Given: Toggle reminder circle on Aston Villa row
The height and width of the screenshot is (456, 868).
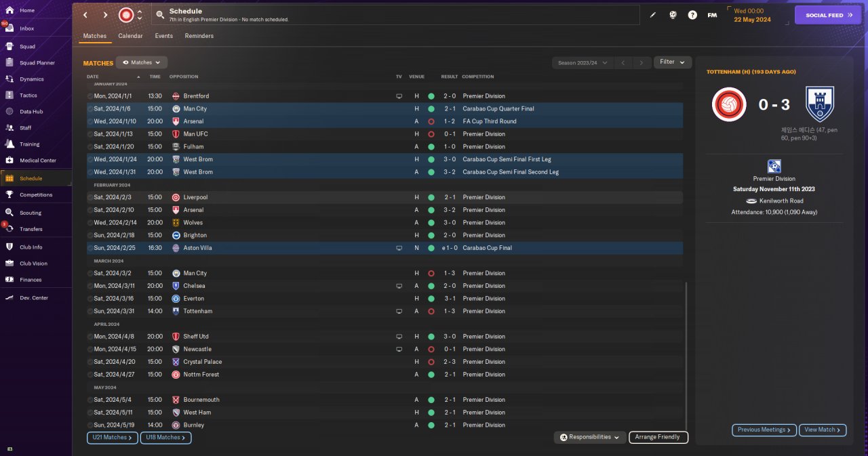Looking at the screenshot, I should coord(90,248).
